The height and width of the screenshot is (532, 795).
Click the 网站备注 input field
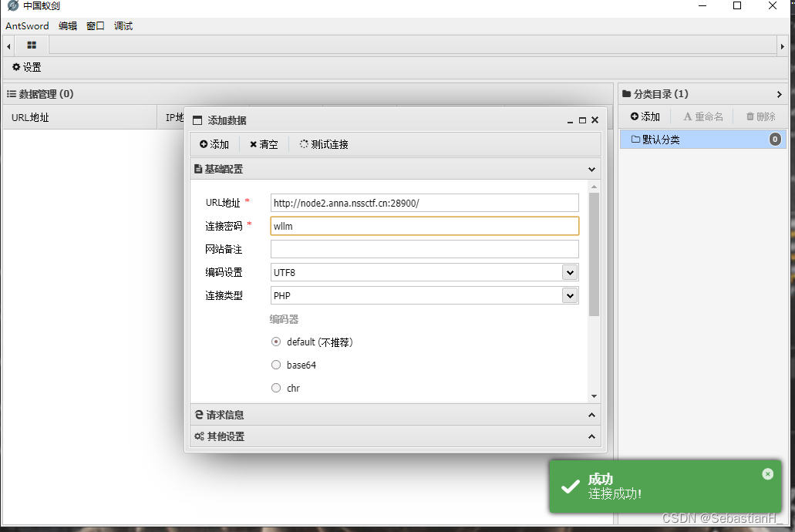424,248
